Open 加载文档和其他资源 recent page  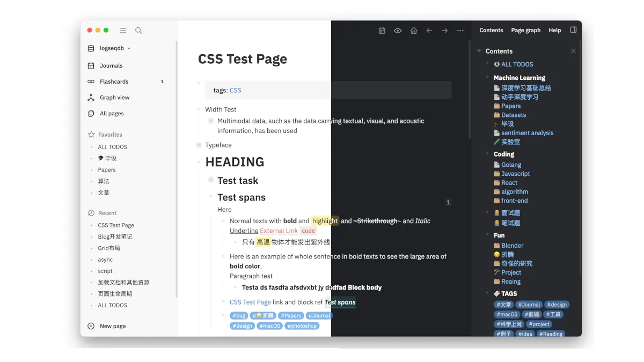[x=123, y=283]
